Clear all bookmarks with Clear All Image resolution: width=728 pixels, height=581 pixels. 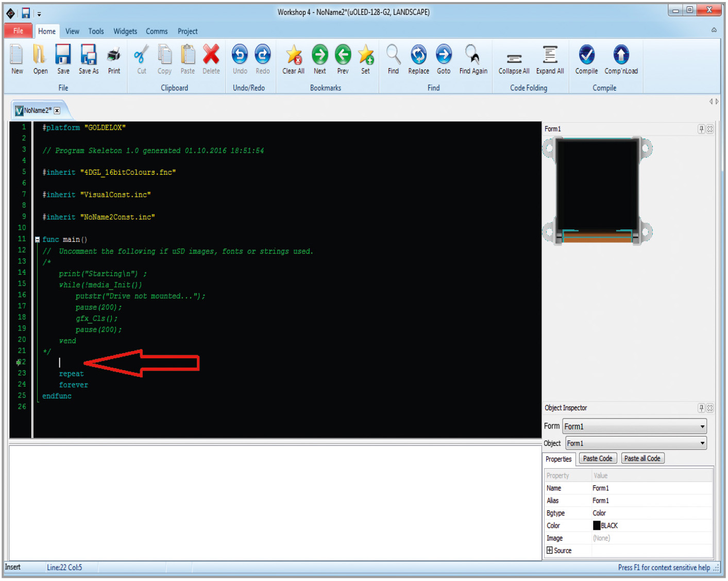293,55
